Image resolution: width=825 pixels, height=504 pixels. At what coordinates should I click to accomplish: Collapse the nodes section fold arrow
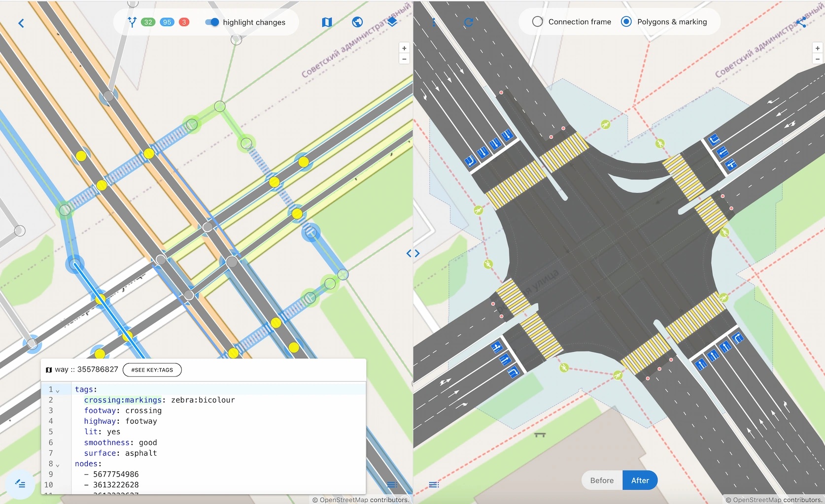point(58,465)
